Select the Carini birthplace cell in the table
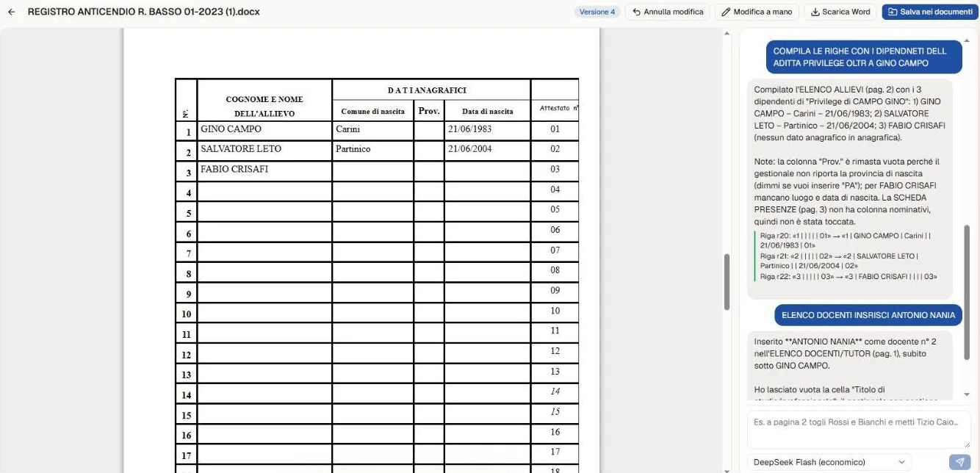 point(373,131)
